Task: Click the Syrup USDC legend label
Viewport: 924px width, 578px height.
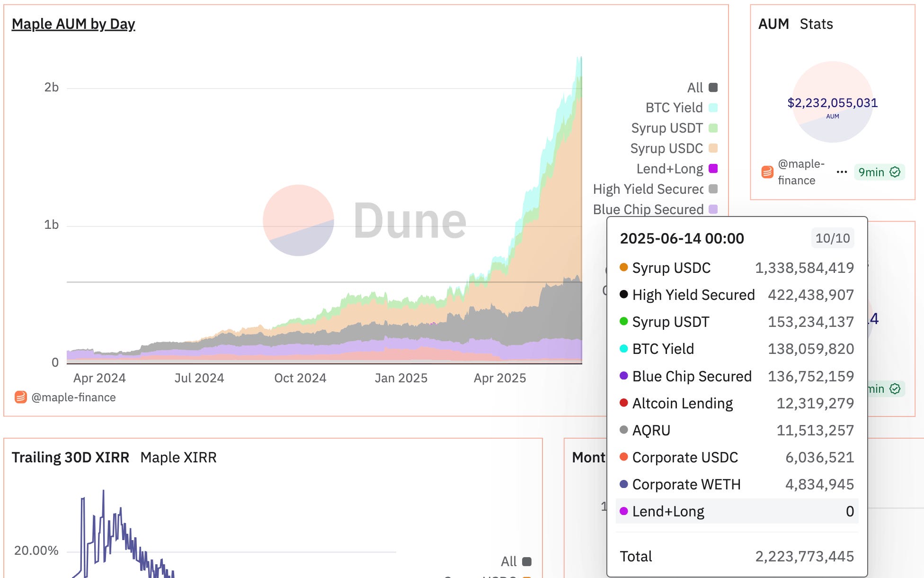Action: (x=666, y=148)
